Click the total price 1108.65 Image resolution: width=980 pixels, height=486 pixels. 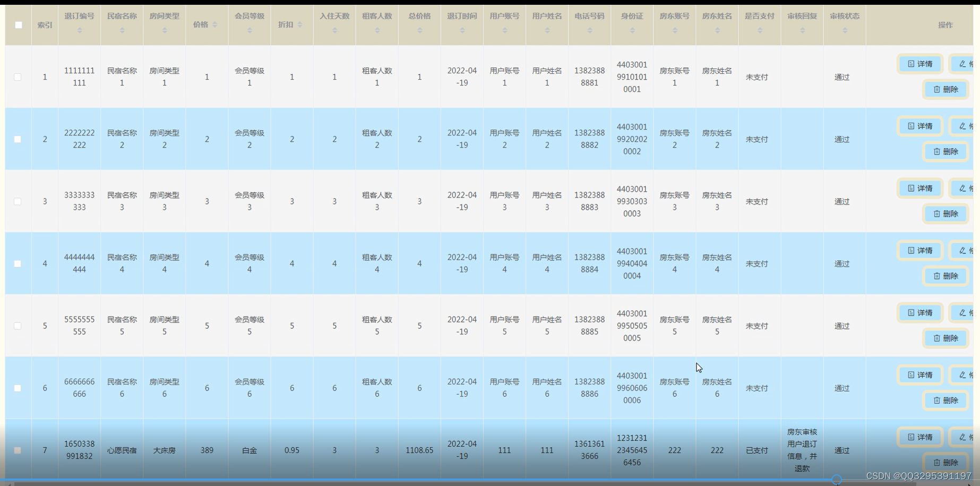pyautogui.click(x=419, y=450)
